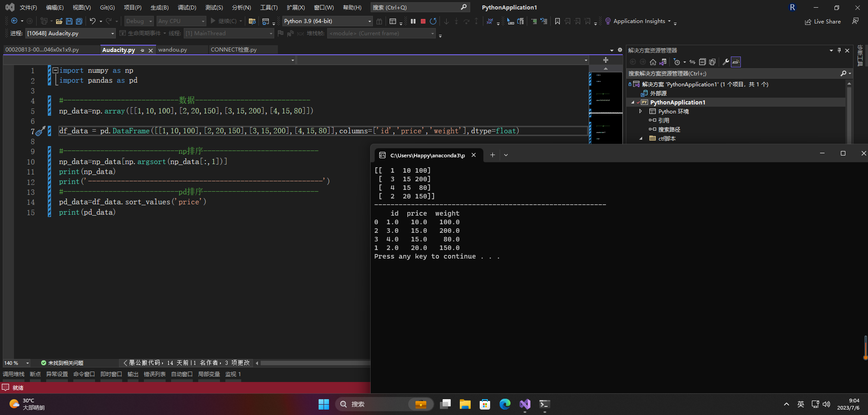Go to Home in Solution Explorer
This screenshot has height=415, width=868.
click(653, 62)
